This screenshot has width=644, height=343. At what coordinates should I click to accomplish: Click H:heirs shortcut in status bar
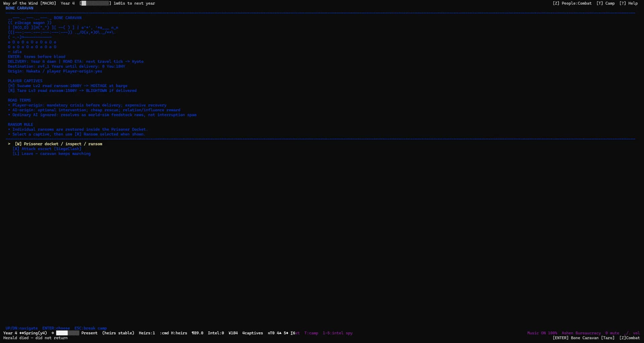click(179, 333)
